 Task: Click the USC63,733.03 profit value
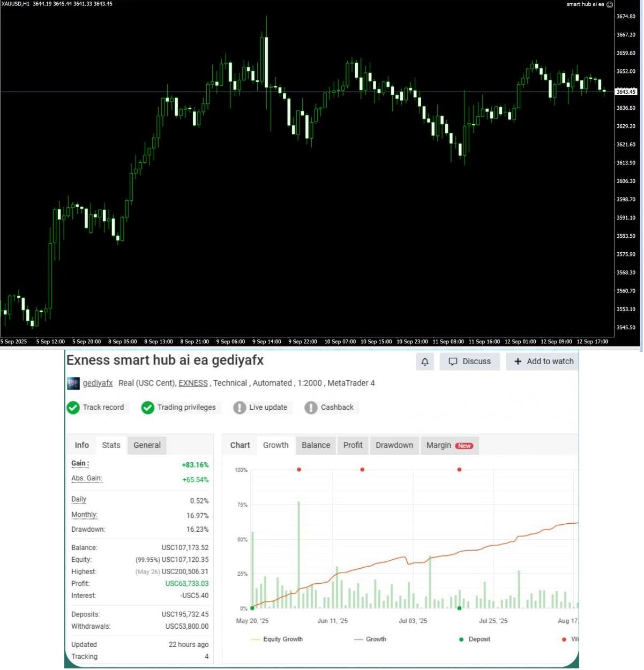click(x=187, y=584)
